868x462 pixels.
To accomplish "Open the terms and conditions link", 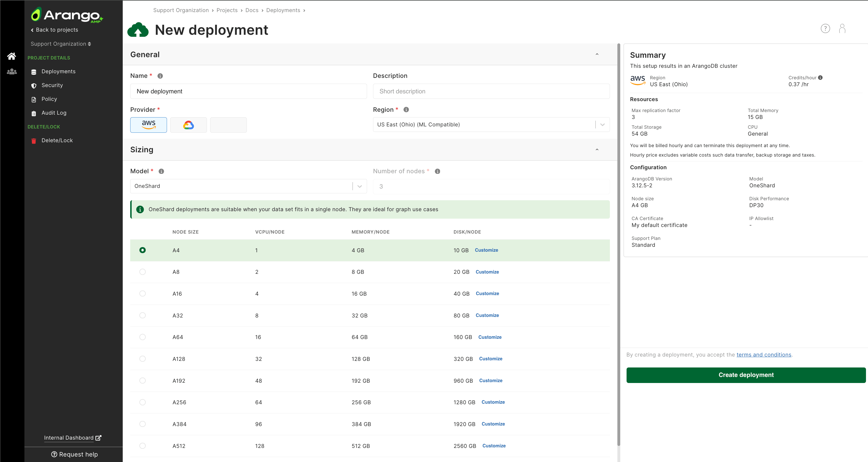I will pos(764,355).
